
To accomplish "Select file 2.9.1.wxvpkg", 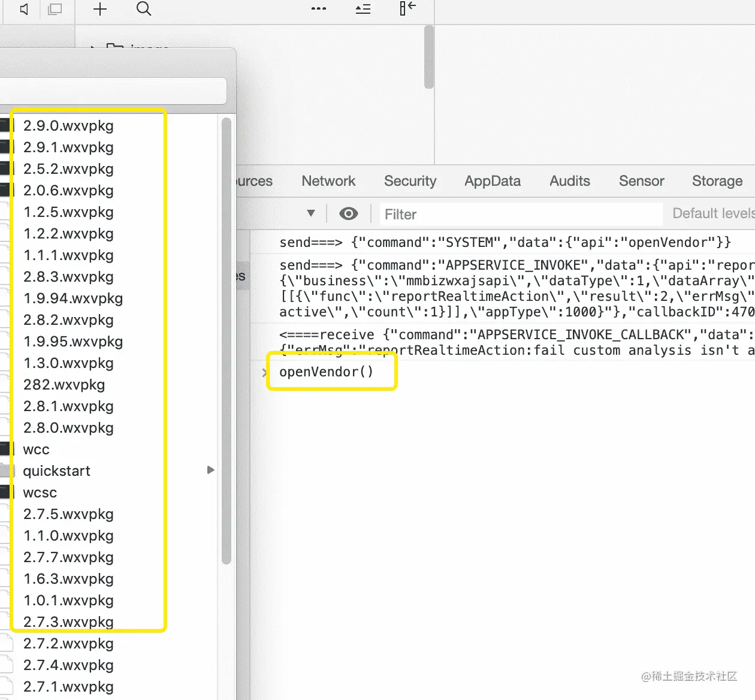I will coord(68,147).
